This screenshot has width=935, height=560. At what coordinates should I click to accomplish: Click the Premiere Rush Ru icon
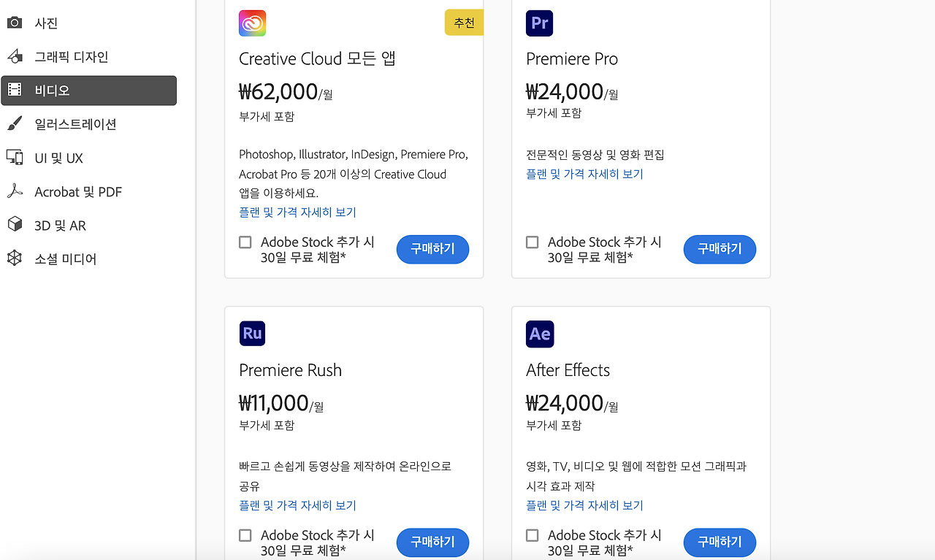(252, 334)
